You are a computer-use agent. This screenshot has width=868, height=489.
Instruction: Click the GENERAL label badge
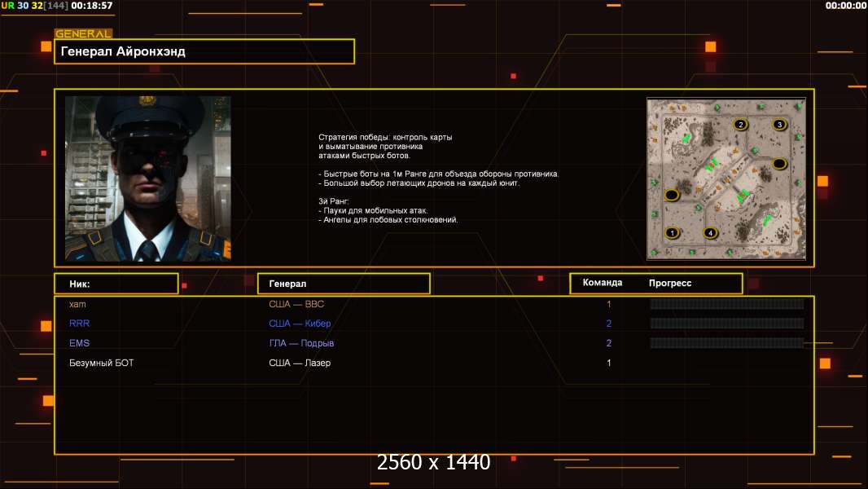tap(83, 34)
